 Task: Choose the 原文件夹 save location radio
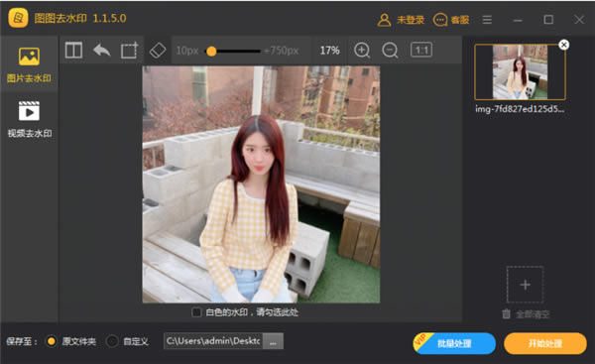click(52, 341)
